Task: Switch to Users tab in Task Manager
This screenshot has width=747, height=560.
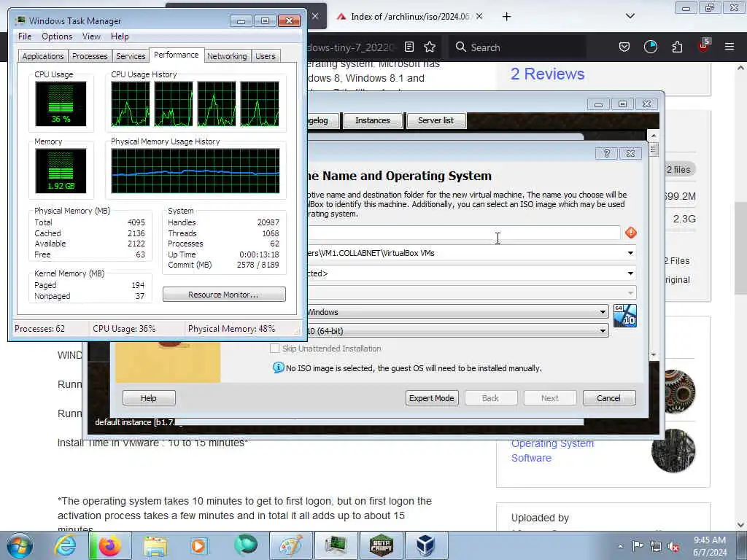Action: point(266,56)
